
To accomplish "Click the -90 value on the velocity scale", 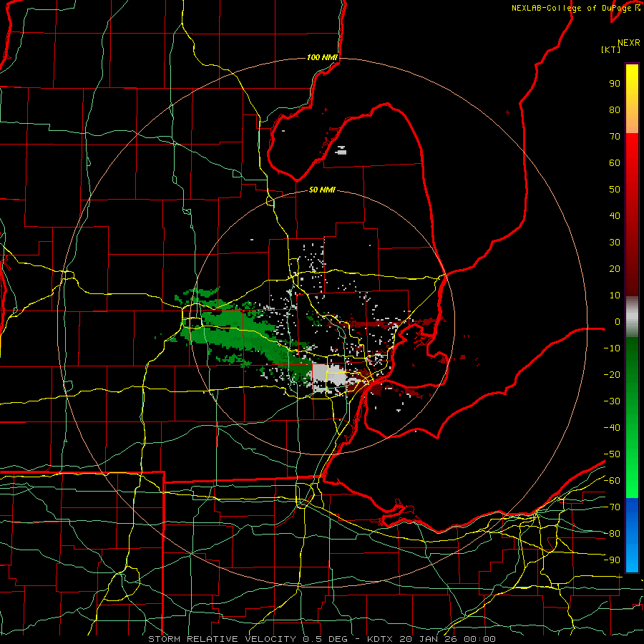I will pos(612,560).
